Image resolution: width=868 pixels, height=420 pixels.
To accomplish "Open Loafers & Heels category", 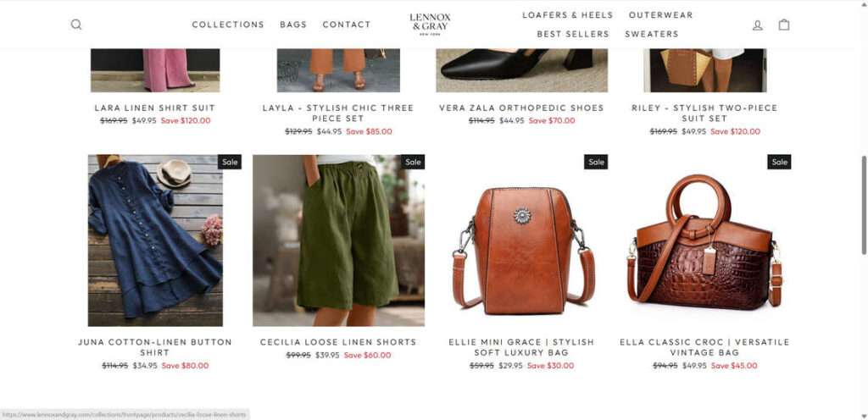I will [x=567, y=15].
